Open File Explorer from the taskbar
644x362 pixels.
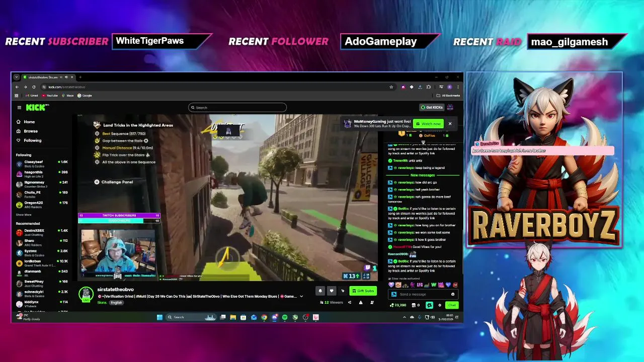tap(233, 317)
